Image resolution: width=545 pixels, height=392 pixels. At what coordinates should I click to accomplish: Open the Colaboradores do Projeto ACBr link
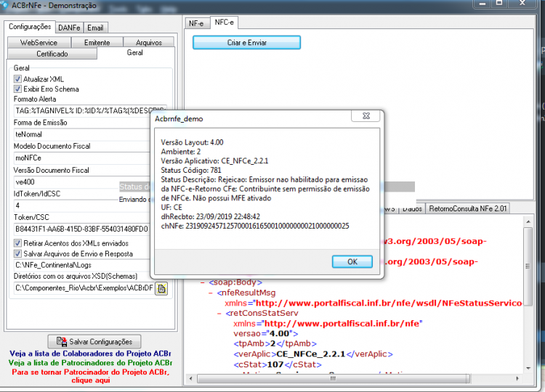pos(90,354)
